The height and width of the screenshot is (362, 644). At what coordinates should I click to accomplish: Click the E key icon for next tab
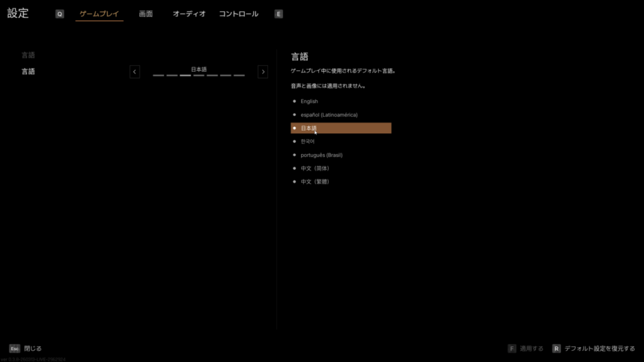[279, 14]
